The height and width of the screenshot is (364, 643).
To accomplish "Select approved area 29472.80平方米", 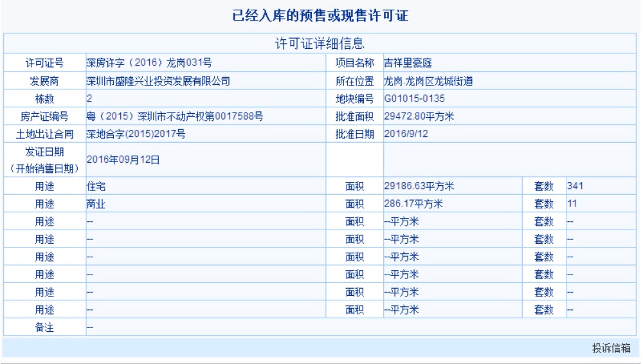I will pos(419,116).
